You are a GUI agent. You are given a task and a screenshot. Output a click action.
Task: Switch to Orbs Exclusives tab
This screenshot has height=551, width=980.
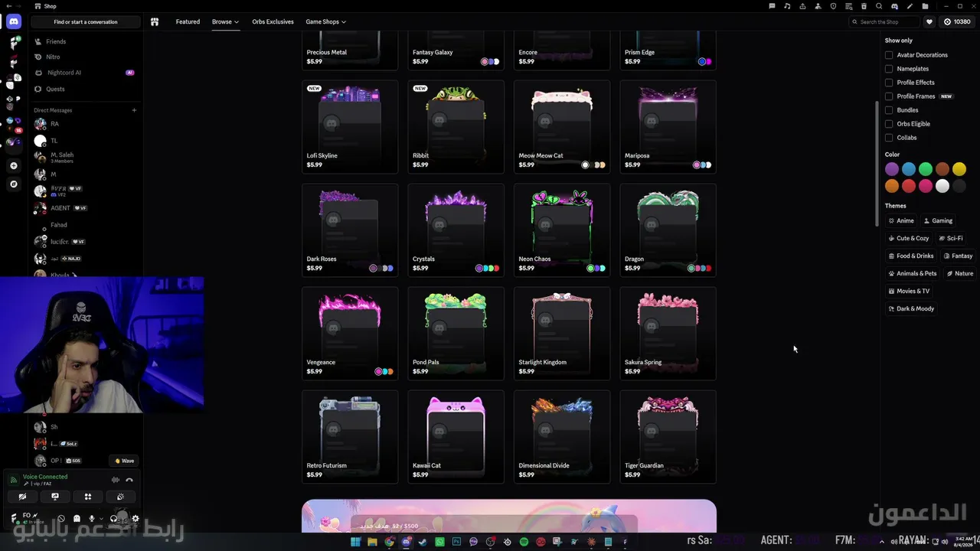273,21
